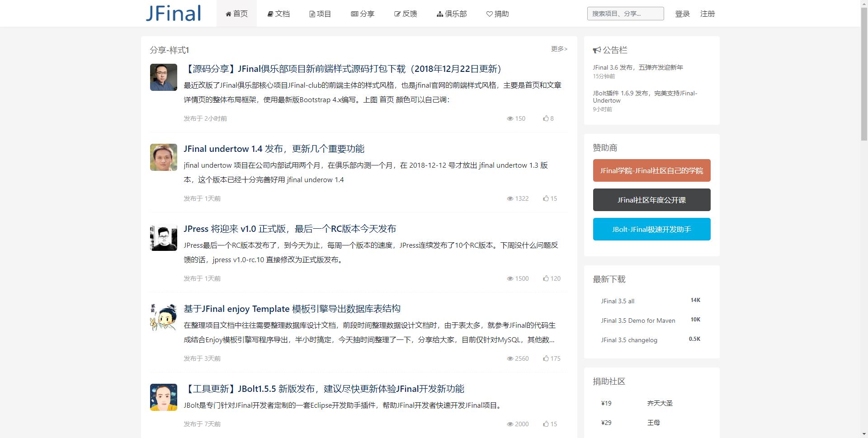Like the JPress post with 120 likes
This screenshot has height=438, width=868.
tap(546, 278)
